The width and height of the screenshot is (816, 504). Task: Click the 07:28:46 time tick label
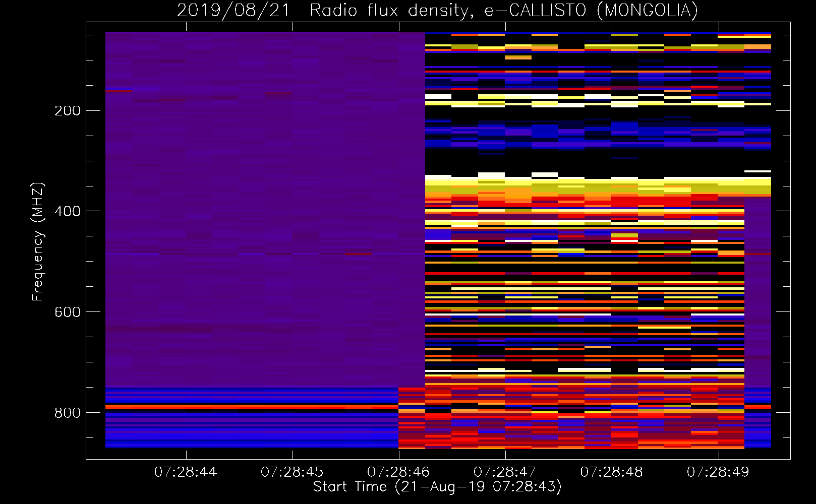[398, 472]
